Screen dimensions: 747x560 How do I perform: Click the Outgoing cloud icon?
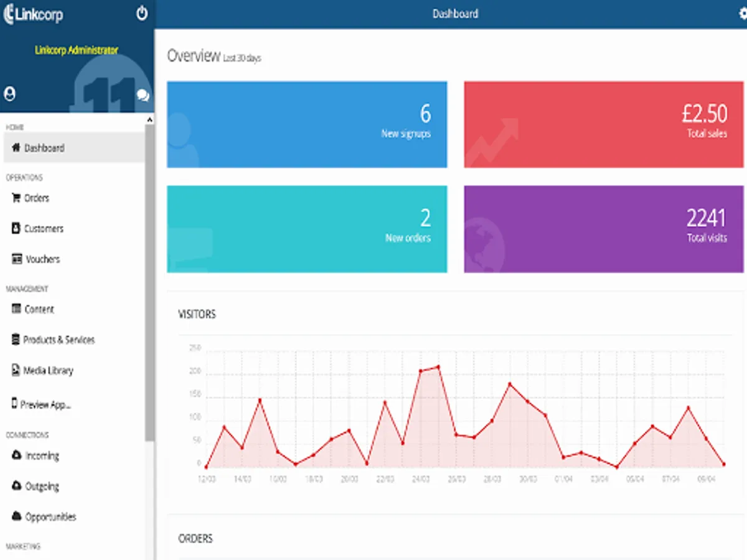[x=17, y=486]
